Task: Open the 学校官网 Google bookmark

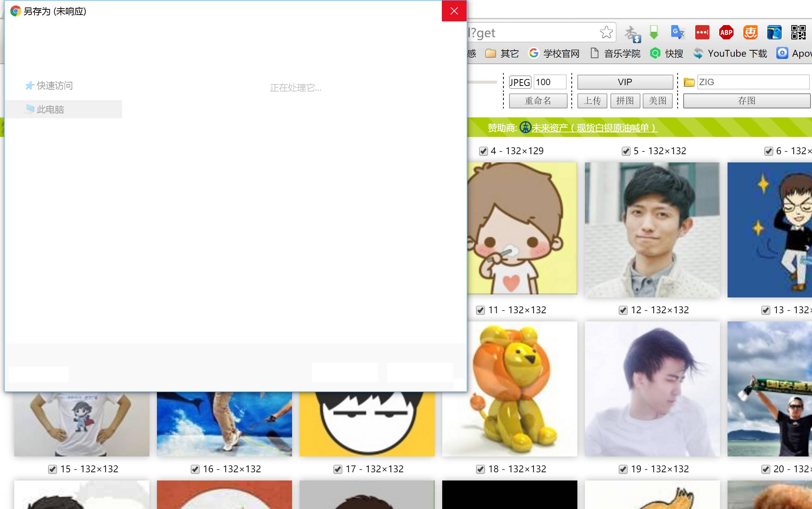Action: pyautogui.click(x=554, y=54)
